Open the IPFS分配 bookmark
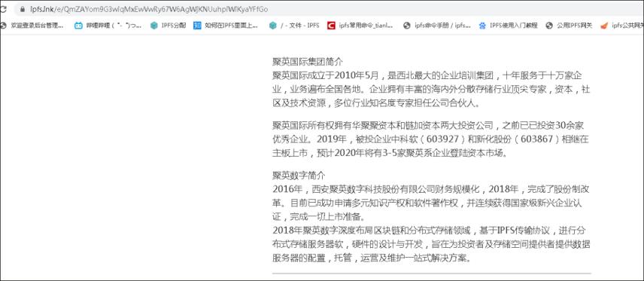This screenshot has width=644, height=281. click(x=169, y=26)
